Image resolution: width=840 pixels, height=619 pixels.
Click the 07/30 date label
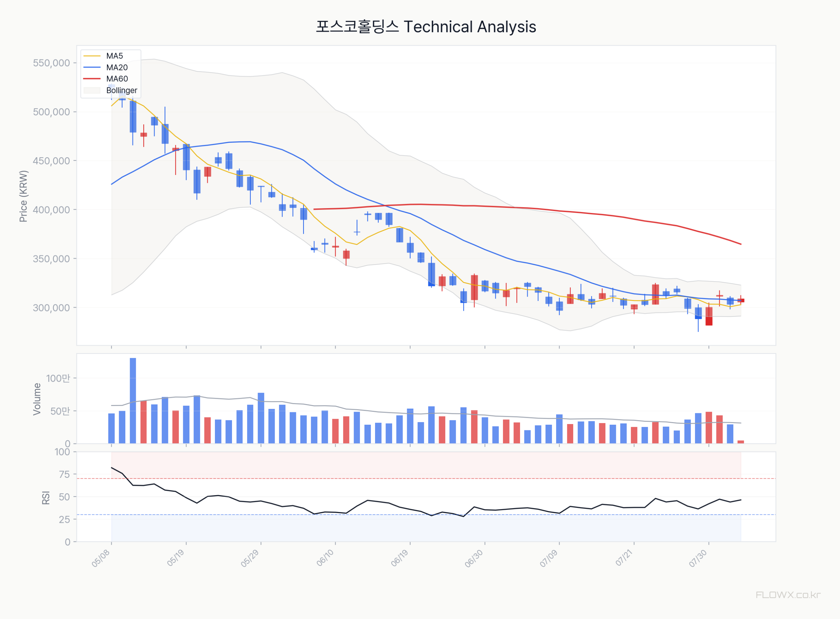(x=699, y=558)
